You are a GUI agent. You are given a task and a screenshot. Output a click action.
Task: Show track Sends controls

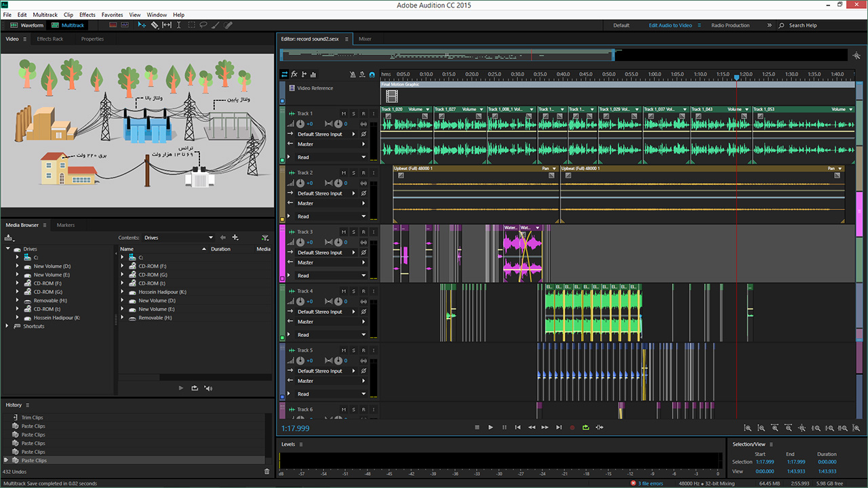pyautogui.click(x=304, y=75)
